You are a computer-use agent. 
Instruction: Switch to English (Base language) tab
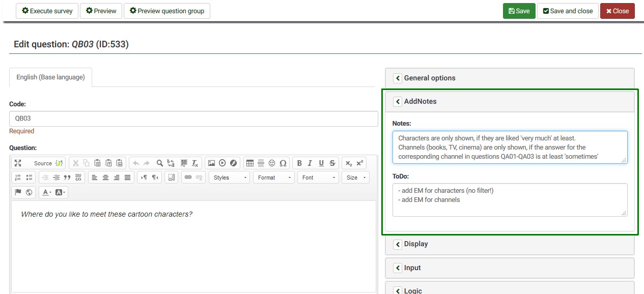point(50,77)
